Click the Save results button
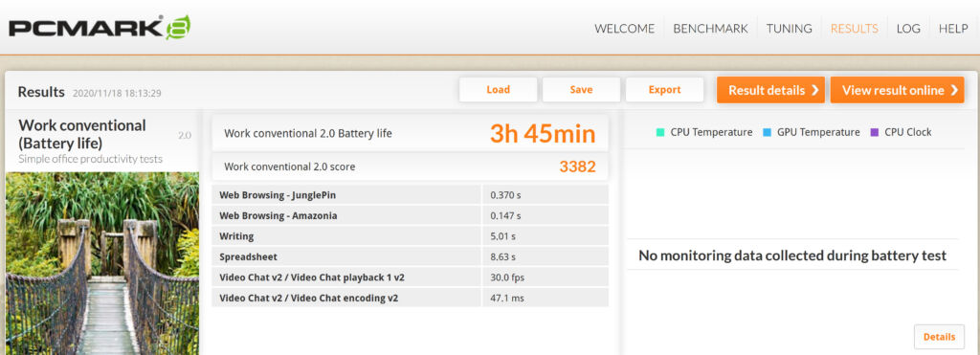This screenshot has height=355, width=980. [x=581, y=89]
